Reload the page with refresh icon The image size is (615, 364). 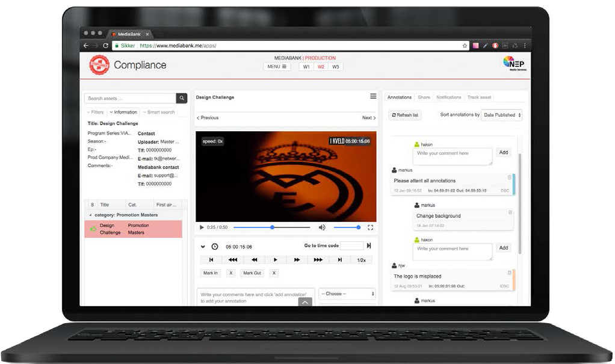pos(105,46)
